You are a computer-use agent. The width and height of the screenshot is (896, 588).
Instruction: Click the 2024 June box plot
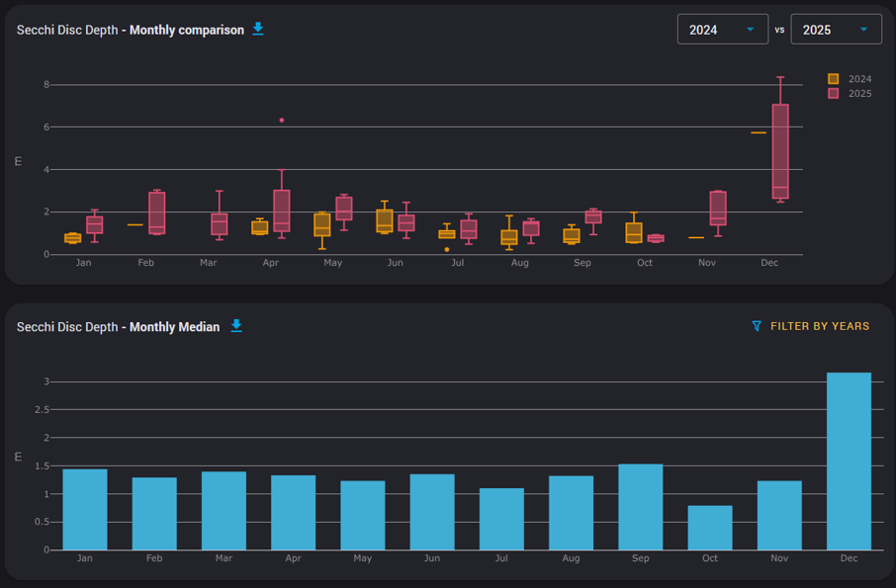(x=385, y=221)
